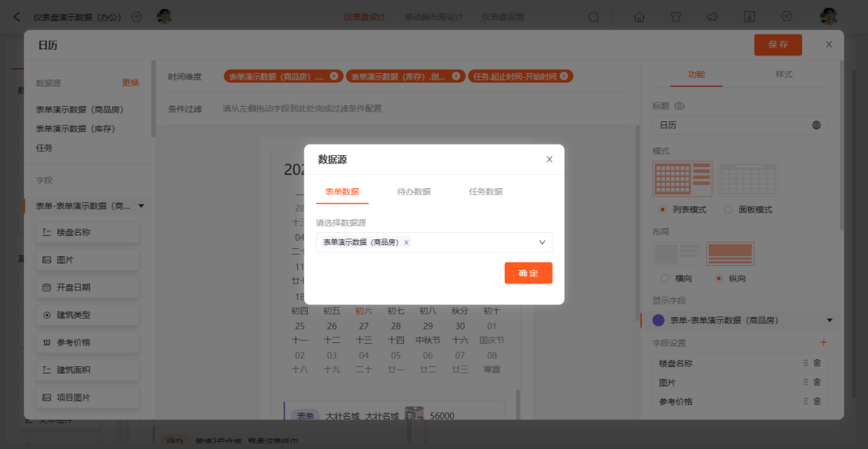Select the 项目图片 field item
The height and width of the screenshot is (449, 868).
tap(88, 398)
